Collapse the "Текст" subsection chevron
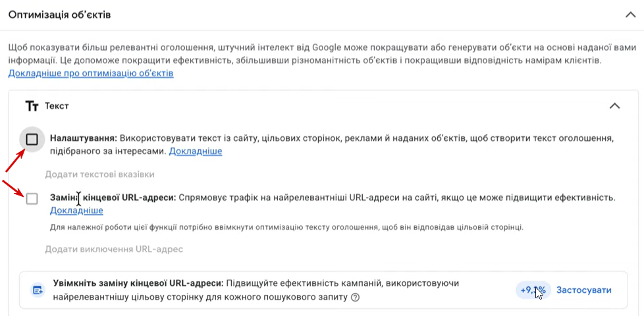This screenshot has height=316, width=644. 614,105
